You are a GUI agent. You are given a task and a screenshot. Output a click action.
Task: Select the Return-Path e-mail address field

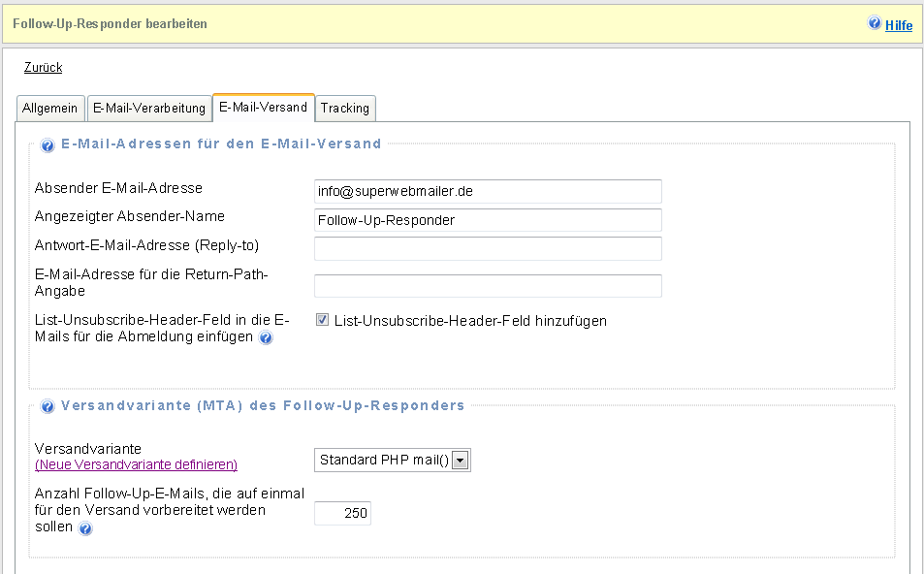(x=488, y=286)
